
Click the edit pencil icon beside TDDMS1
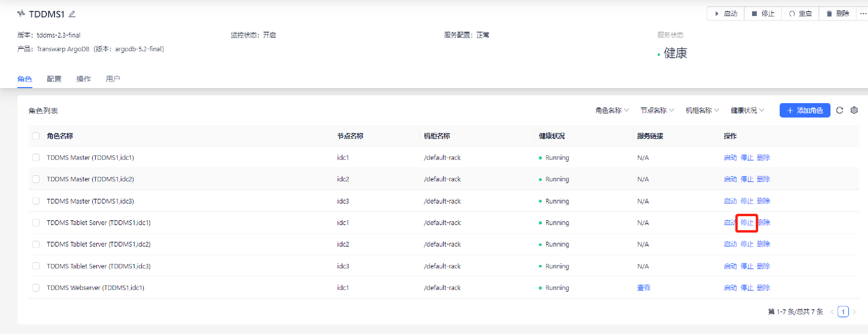click(x=72, y=14)
